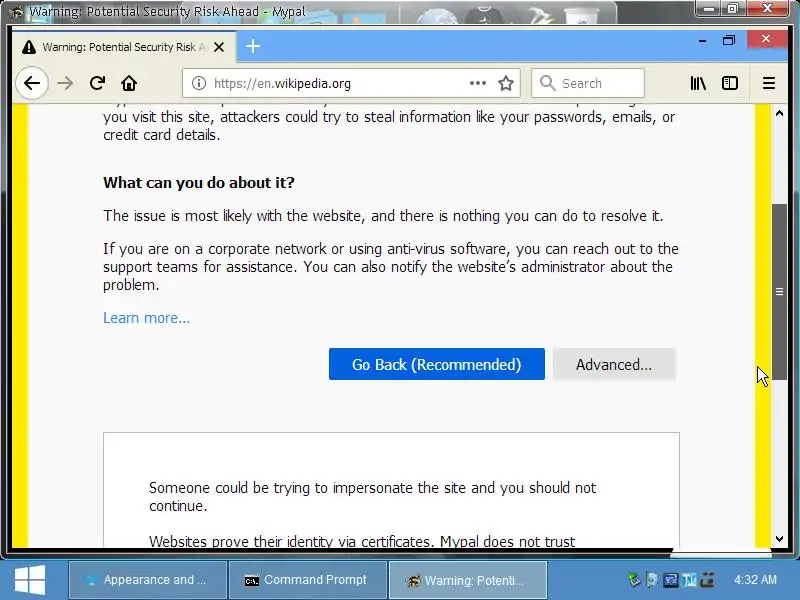Open the home page
Image resolution: width=800 pixels, height=600 pixels.
click(x=129, y=83)
